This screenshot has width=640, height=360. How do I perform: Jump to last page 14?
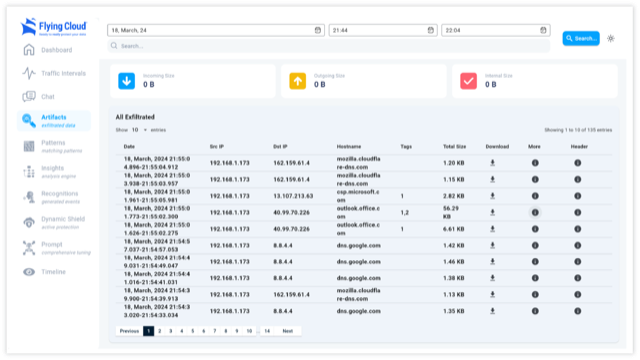pyautogui.click(x=267, y=331)
